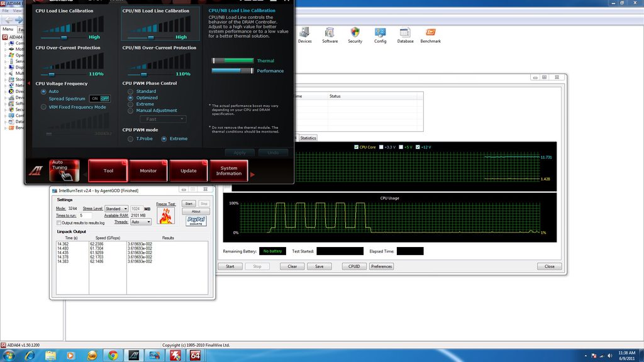644x362 pixels.
Task: Open Windows Media Player from taskbar
Action: (70, 356)
